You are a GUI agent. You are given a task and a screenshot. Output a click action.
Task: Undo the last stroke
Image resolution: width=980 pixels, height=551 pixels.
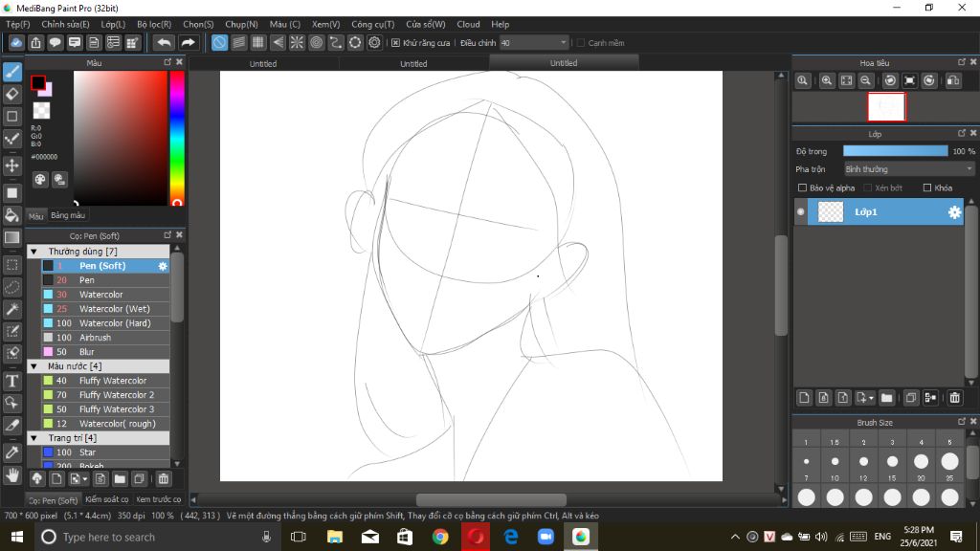pos(164,42)
